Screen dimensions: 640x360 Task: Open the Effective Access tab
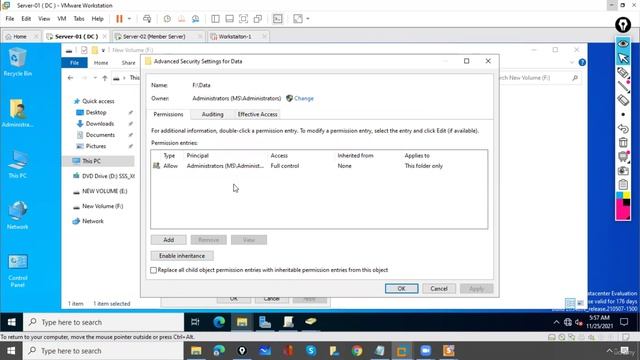pos(258,114)
